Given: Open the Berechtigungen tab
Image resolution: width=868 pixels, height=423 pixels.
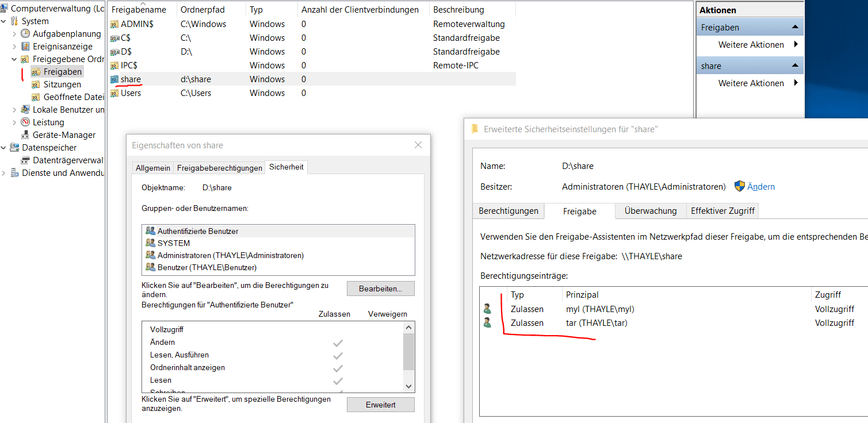Looking at the screenshot, I should [508, 211].
